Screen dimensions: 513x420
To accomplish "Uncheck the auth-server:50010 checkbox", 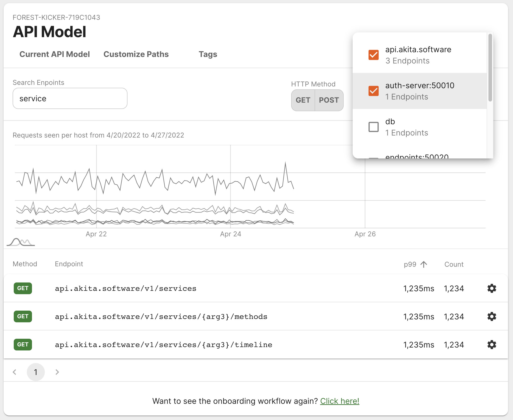I will [373, 91].
